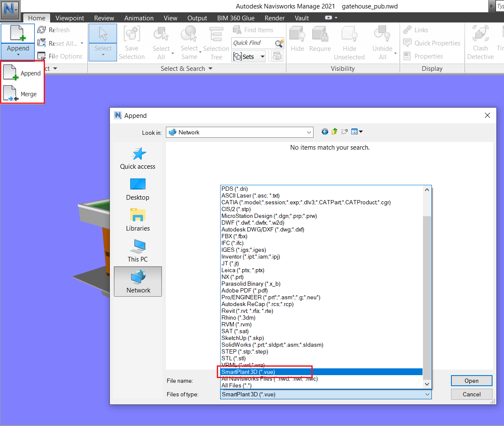Expand the Select All dropdown arrow
Screen dimensions: 504x426
[x=173, y=53]
